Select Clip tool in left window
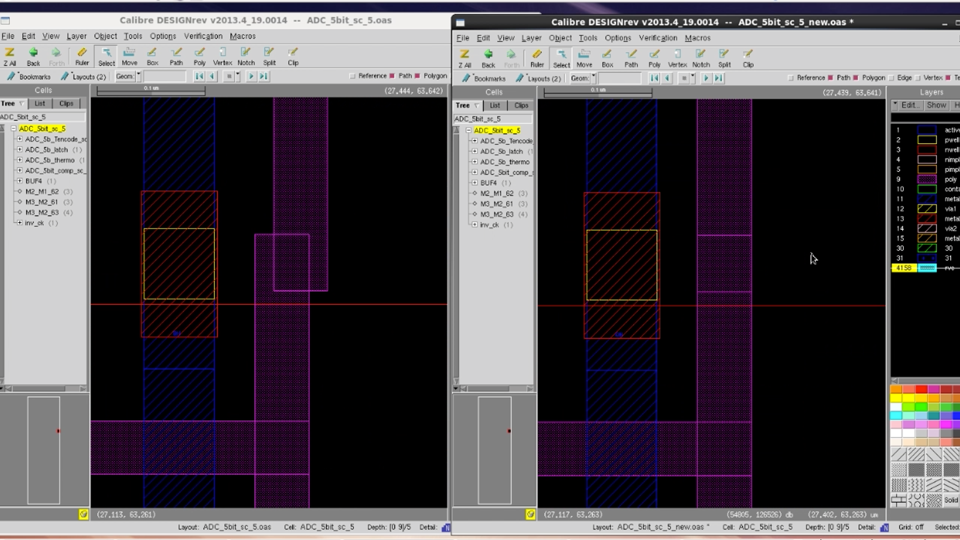Viewport: 960px width, 540px height. (293, 56)
